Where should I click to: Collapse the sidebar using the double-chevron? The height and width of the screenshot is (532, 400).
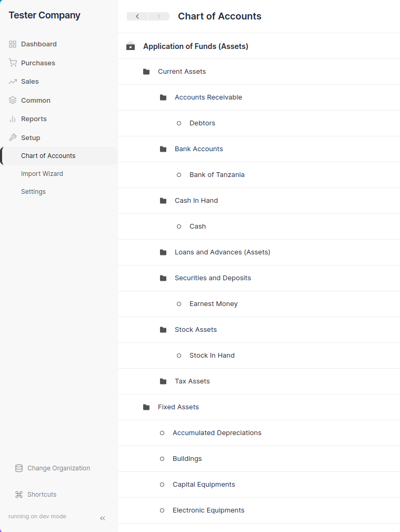[103, 518]
